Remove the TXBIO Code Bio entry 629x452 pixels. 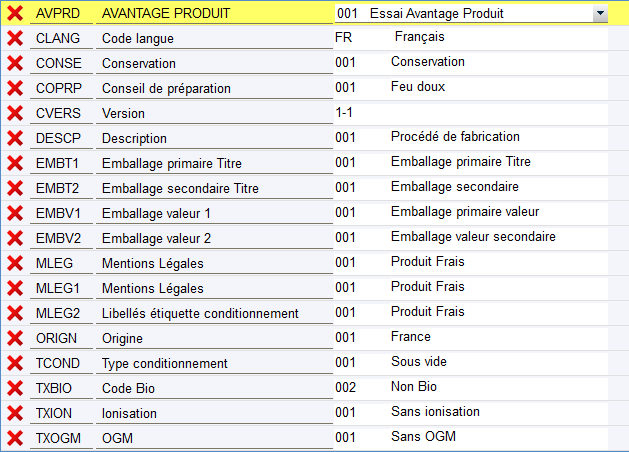coord(15,389)
